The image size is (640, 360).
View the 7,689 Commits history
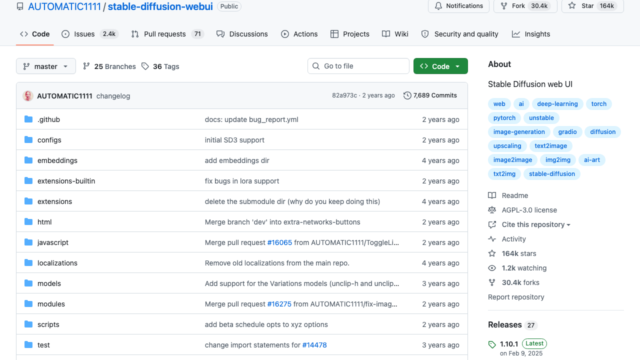(x=430, y=96)
